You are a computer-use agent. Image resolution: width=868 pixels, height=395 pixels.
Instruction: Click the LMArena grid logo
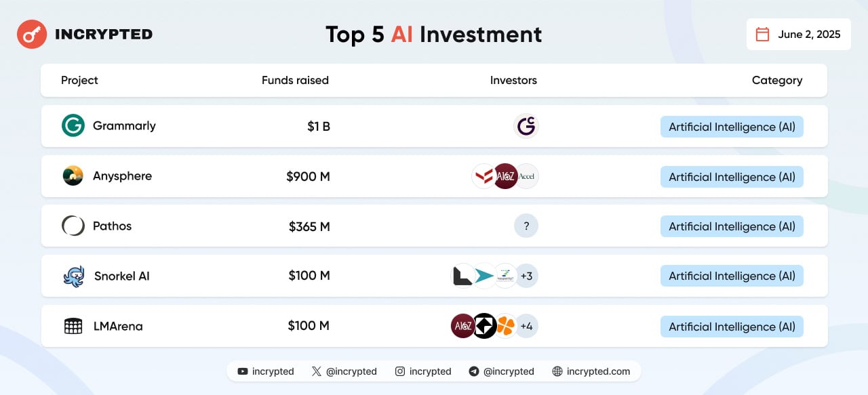(73, 326)
